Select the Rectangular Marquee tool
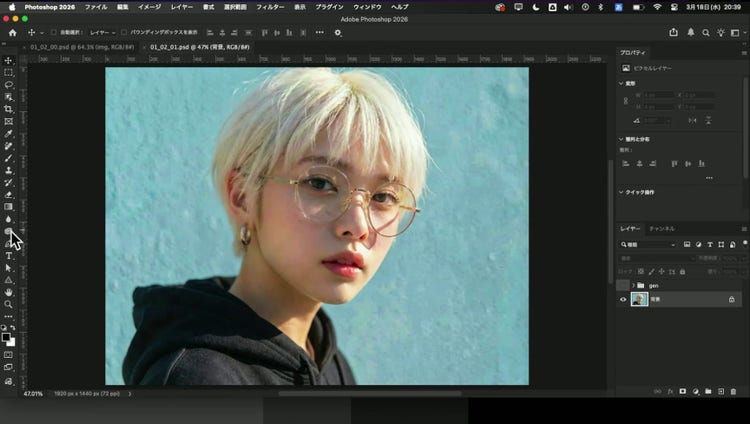Screen dimensions: 750x424 click(9, 73)
